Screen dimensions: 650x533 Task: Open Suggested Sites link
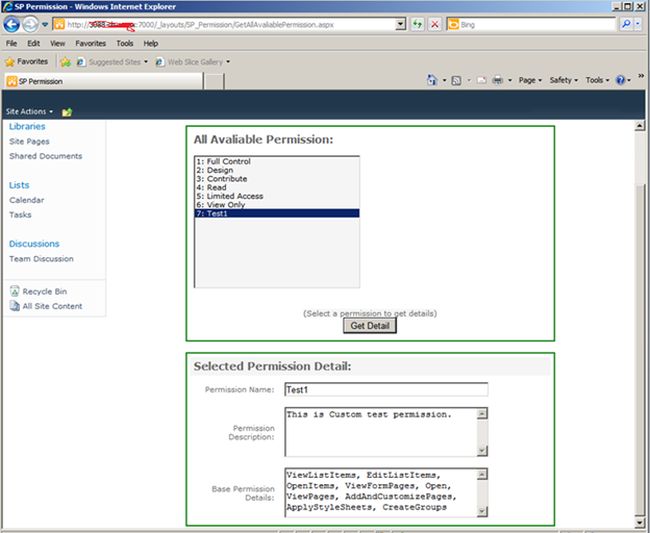(112, 62)
